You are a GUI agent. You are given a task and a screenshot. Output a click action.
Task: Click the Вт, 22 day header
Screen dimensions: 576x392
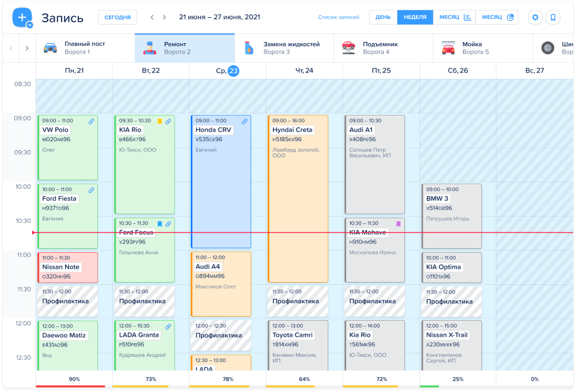[151, 71]
